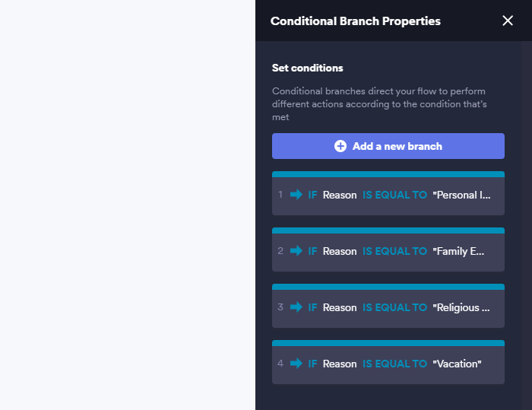The height and width of the screenshot is (410, 532).
Task: Click the Reason field in branch 1
Action: point(340,195)
